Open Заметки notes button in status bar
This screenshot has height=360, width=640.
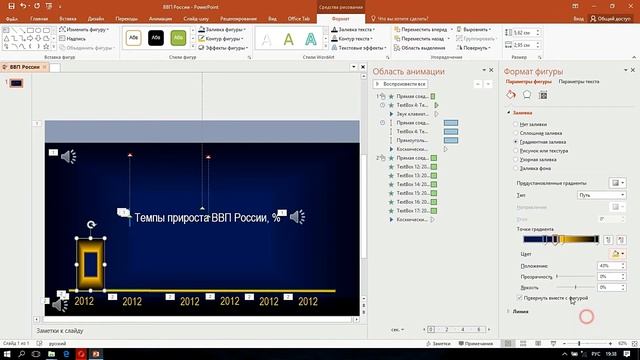click(x=438, y=344)
